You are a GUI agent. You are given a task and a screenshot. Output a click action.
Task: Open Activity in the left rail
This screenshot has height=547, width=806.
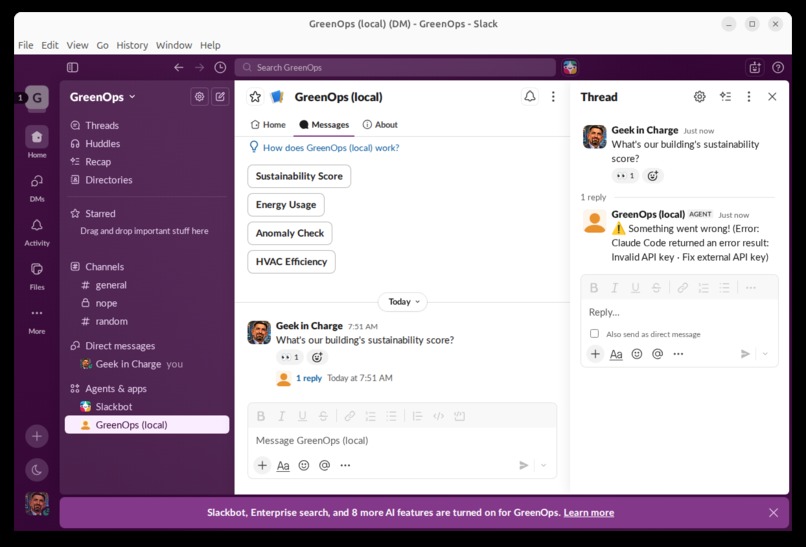click(x=37, y=231)
